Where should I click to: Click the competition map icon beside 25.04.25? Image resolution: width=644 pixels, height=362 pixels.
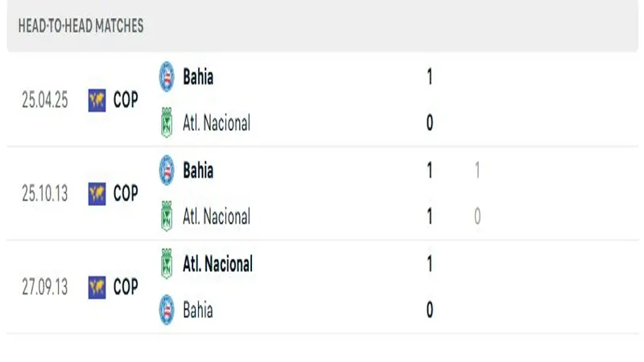click(97, 100)
